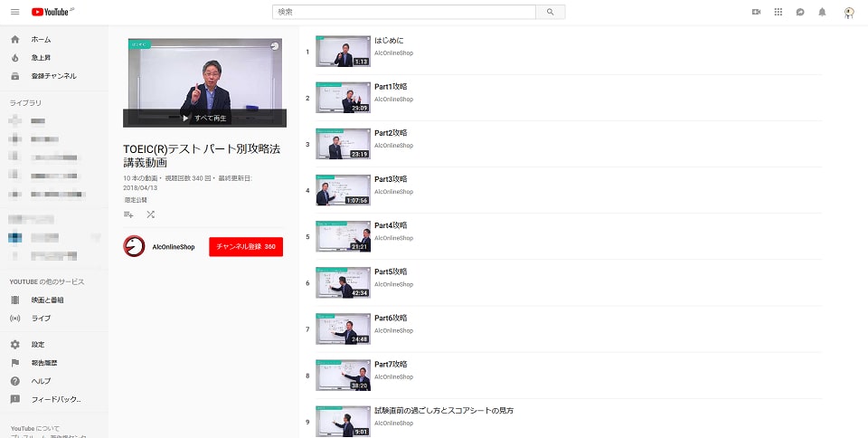Open video thumbnail for Part7攻略
The image size is (868, 438).
(344, 375)
